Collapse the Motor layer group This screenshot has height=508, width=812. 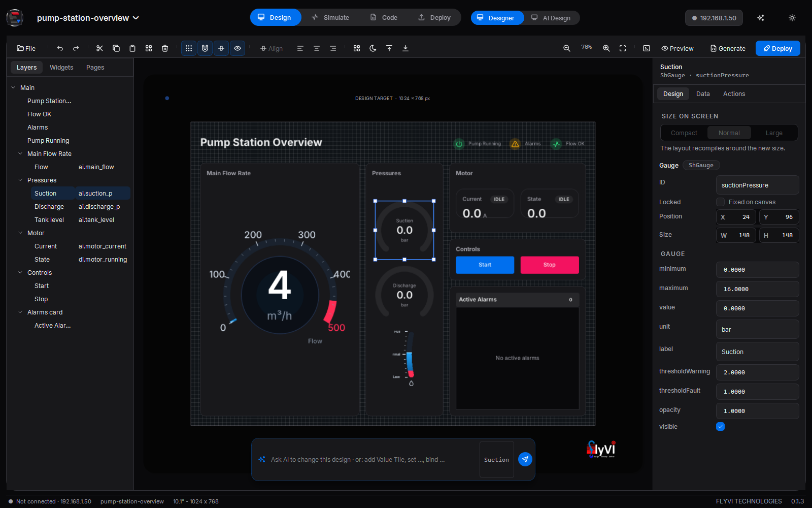(x=20, y=233)
